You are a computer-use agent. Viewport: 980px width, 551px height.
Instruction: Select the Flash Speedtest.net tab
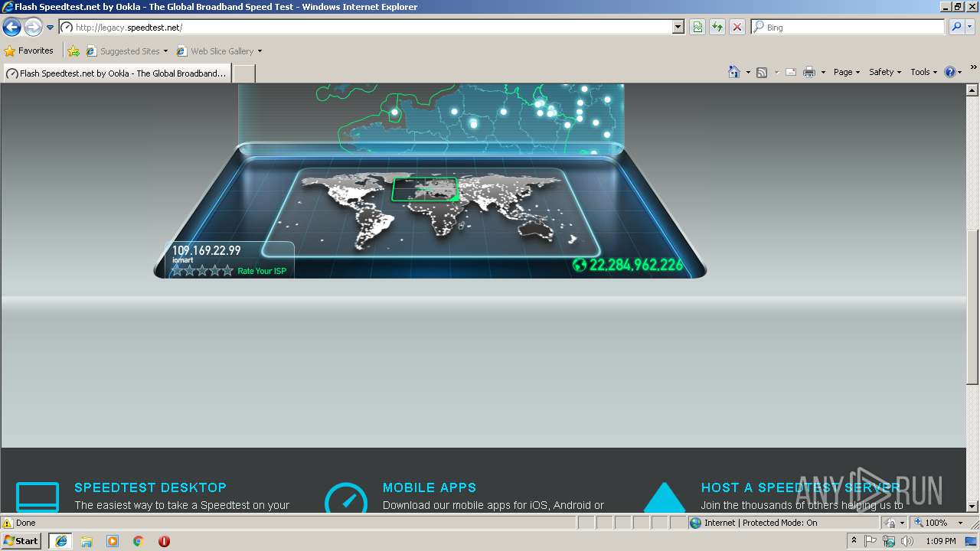pyautogui.click(x=117, y=73)
